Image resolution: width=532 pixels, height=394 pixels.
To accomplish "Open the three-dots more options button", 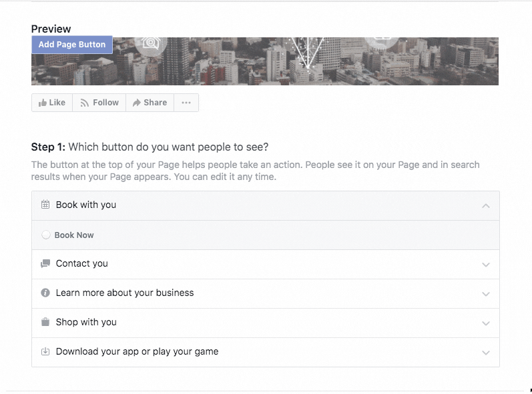I will point(186,103).
